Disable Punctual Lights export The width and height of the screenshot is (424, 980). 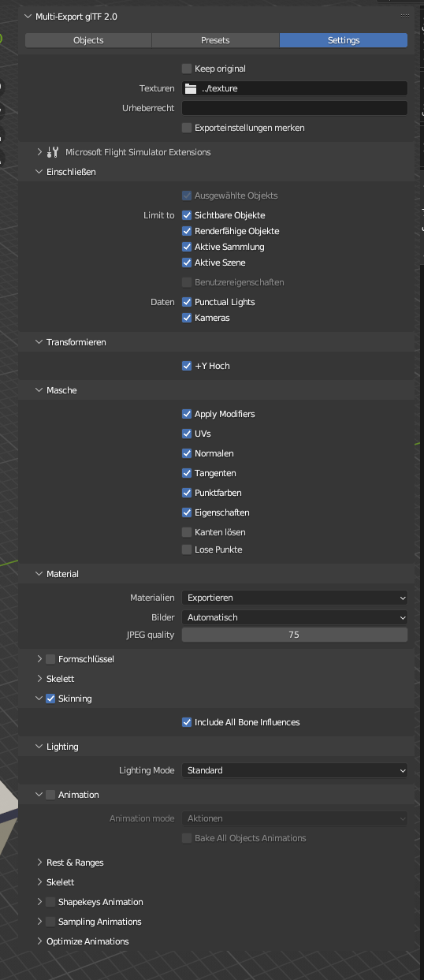point(187,302)
